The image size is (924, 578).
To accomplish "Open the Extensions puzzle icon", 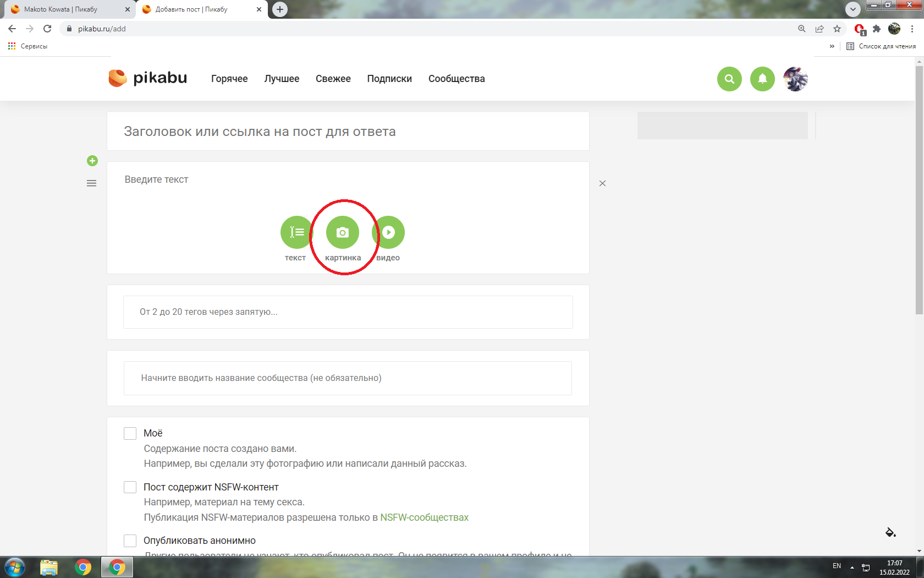I will coord(877,29).
